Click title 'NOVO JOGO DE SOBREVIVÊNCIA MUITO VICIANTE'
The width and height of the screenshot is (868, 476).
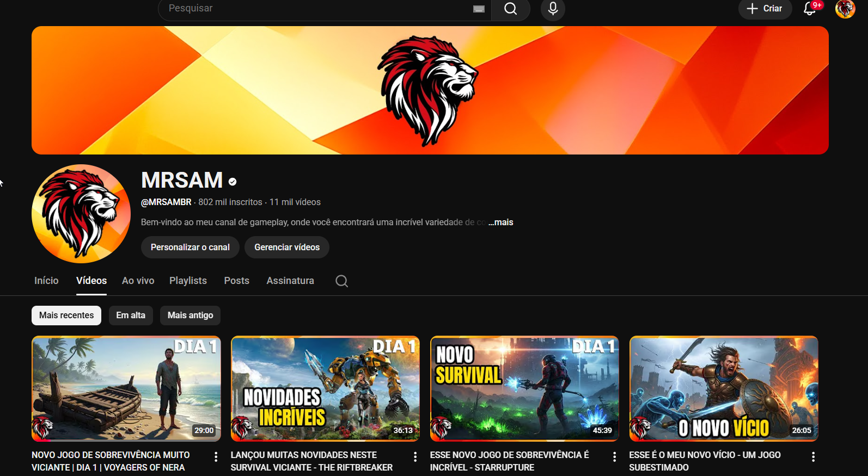point(111,461)
